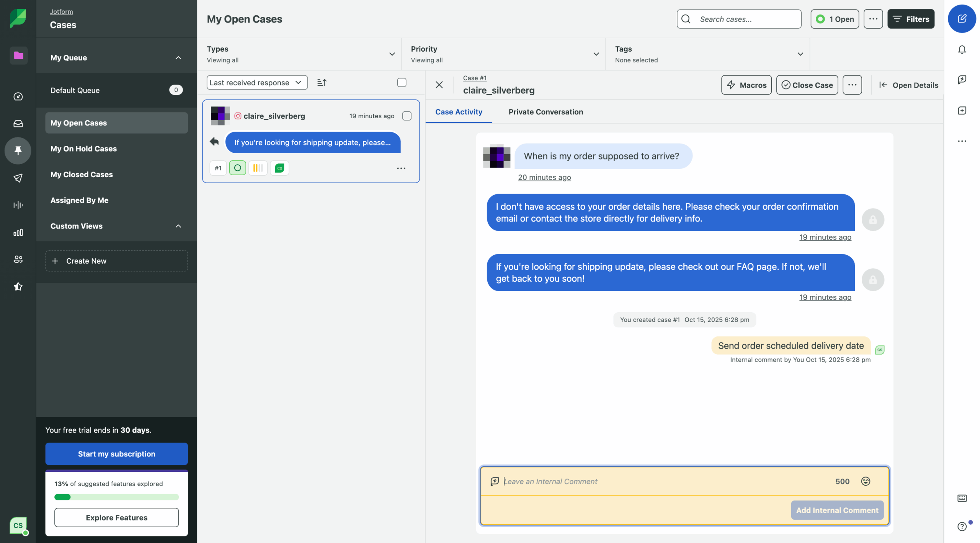The height and width of the screenshot is (543, 980).
Task: Open the Listening waveform icon
Action: (x=18, y=205)
